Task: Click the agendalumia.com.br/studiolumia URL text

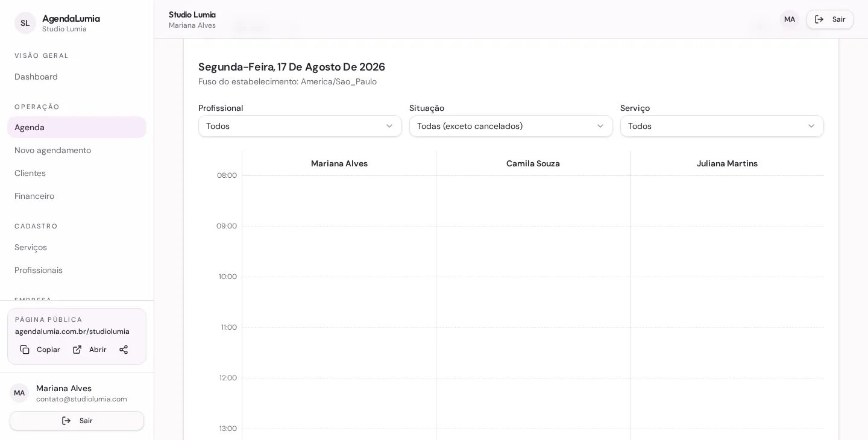Action: [x=72, y=332]
